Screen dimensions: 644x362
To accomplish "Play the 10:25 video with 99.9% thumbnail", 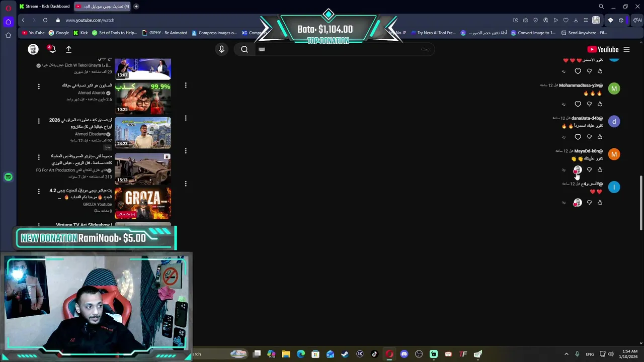I will (143, 98).
